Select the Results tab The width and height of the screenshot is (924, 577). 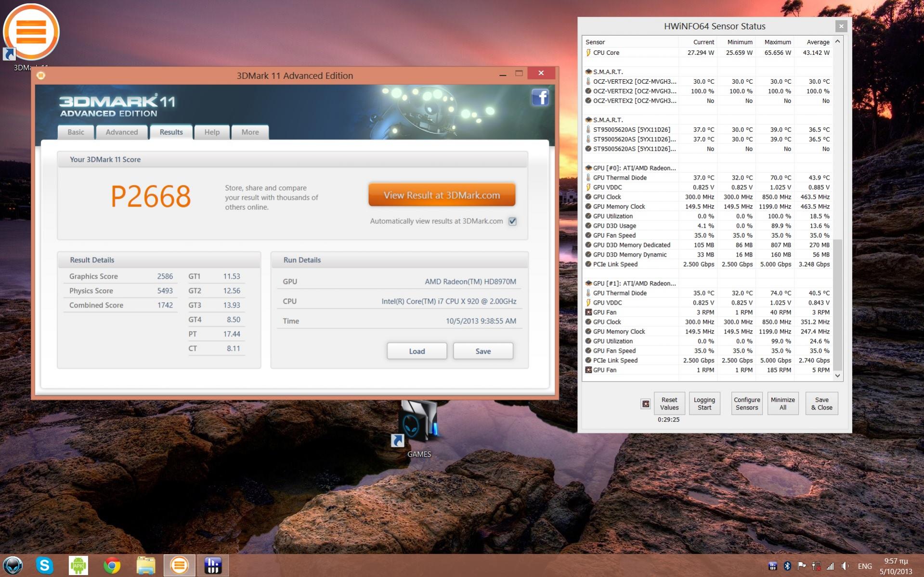(x=171, y=132)
